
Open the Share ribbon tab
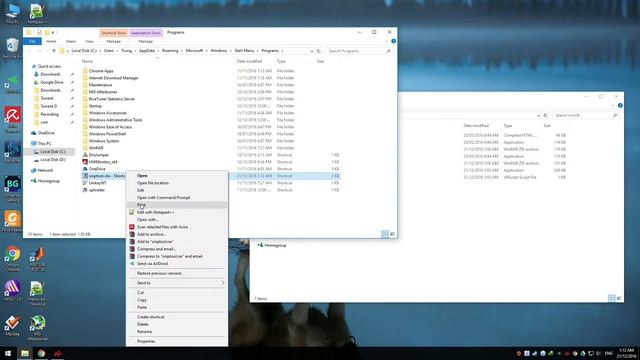tap(71, 41)
